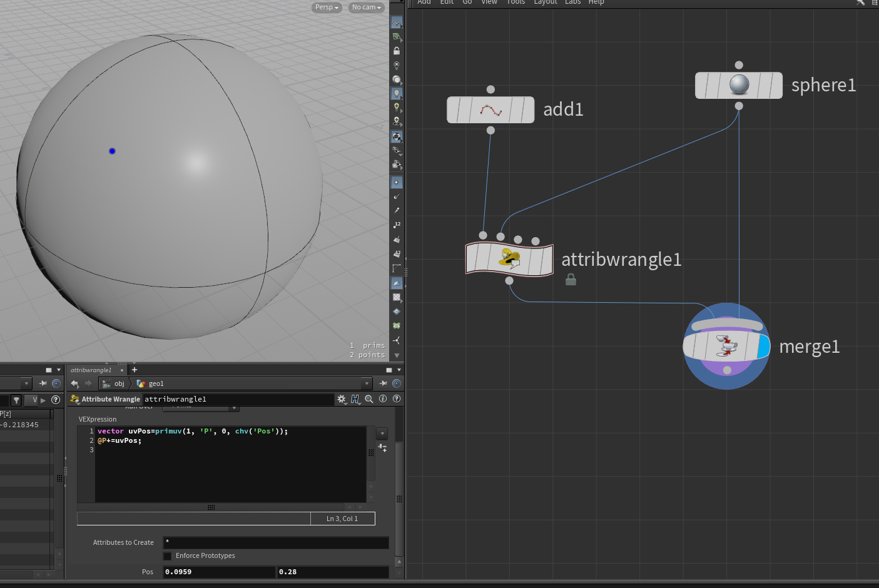Click the Attributes to Create input field

point(275,542)
